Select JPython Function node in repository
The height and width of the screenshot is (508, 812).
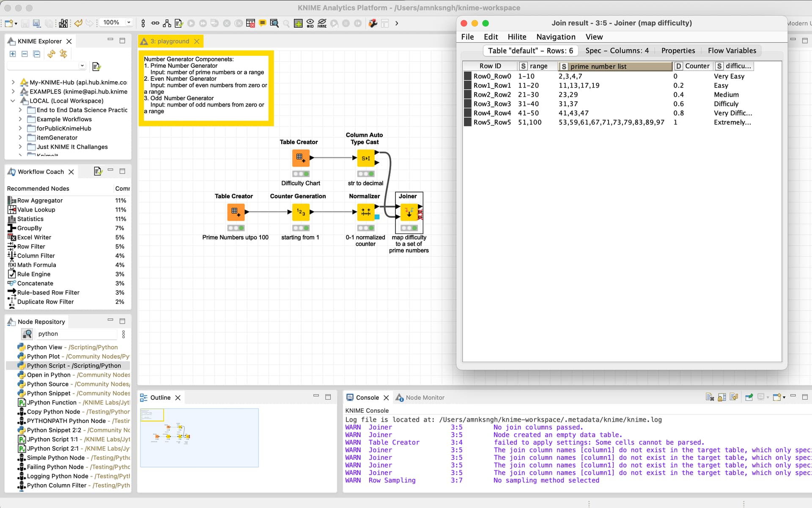pyautogui.click(x=73, y=403)
